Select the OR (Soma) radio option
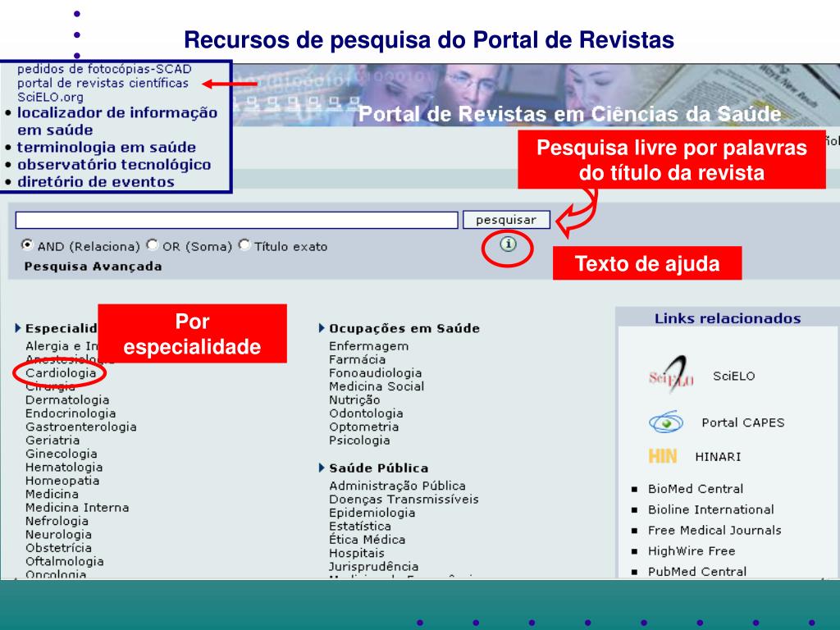 pyautogui.click(x=153, y=244)
